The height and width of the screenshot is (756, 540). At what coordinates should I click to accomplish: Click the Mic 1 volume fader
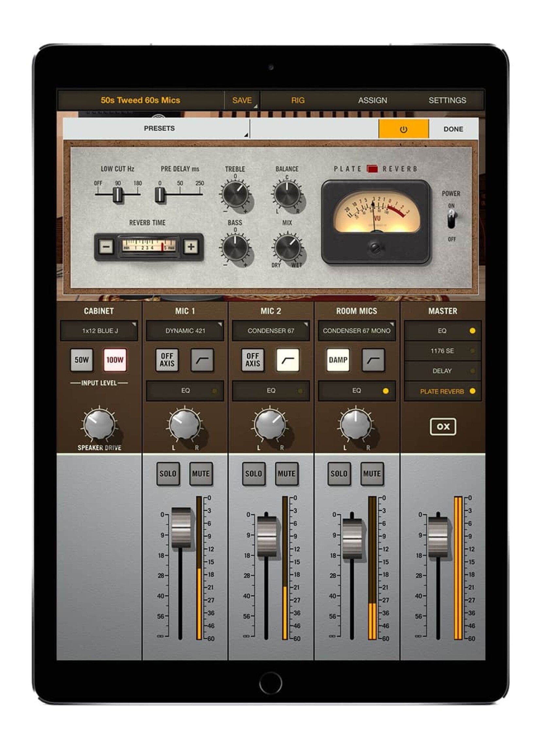click(181, 527)
